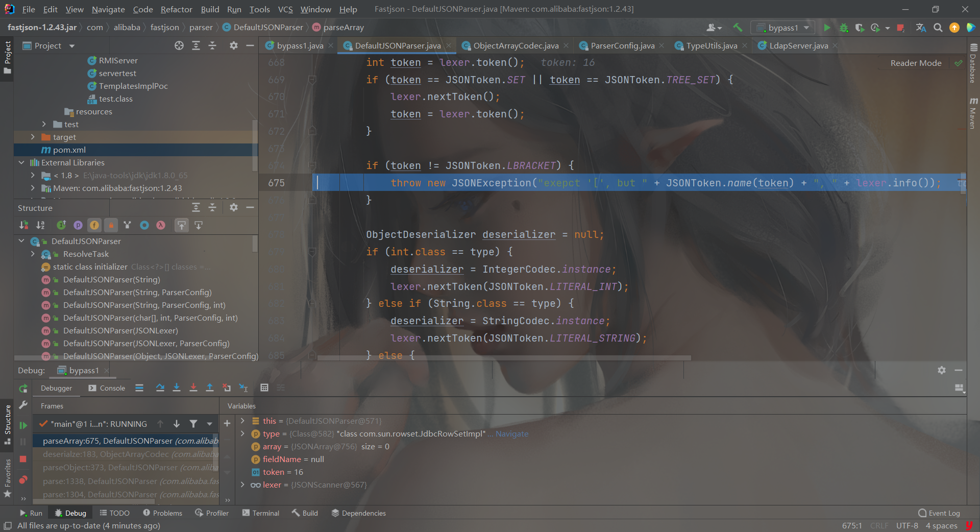Image resolution: width=980 pixels, height=532 pixels.
Task: Run bypass1 with the green play icon
Action: tap(827, 28)
